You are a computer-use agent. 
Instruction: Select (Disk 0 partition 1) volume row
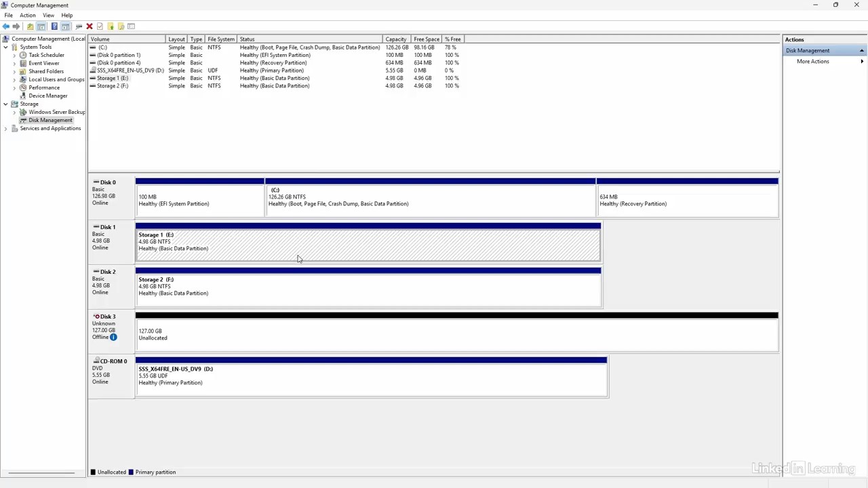[276, 55]
